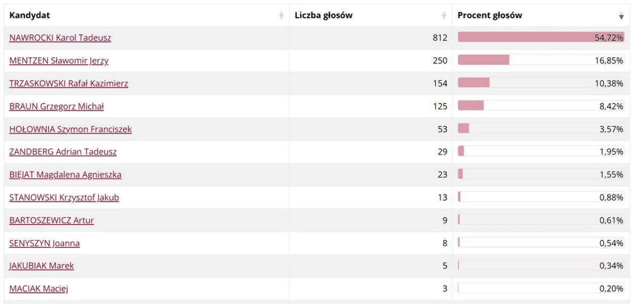Open BIEJAT Magdalena Agnieszka link
The image size is (644, 304).
[x=65, y=175]
